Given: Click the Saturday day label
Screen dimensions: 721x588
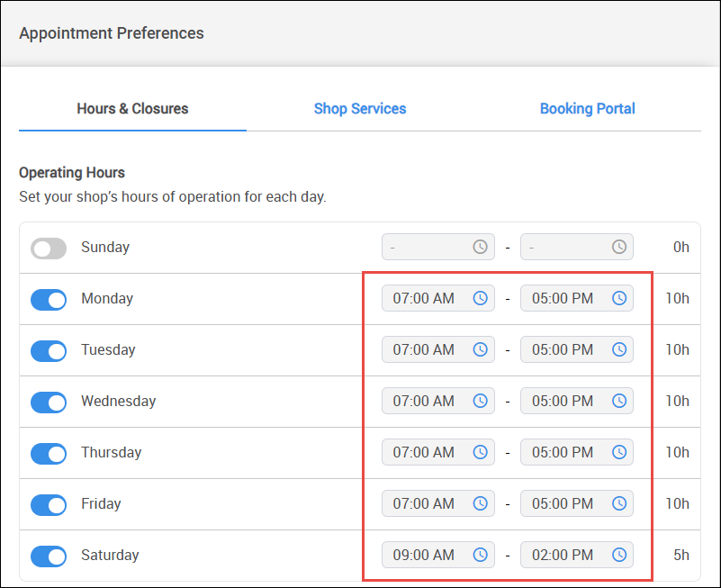Looking at the screenshot, I should (x=110, y=555).
